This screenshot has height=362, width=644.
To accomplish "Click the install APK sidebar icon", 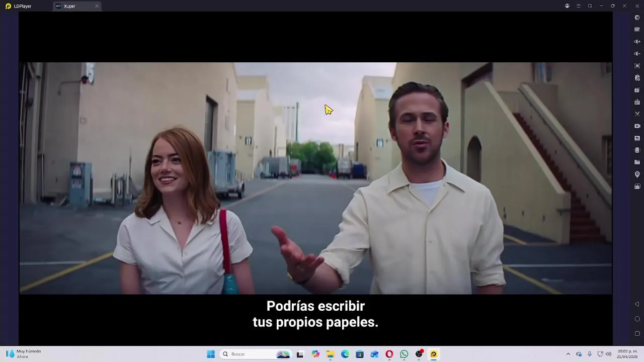I will tap(637, 102).
